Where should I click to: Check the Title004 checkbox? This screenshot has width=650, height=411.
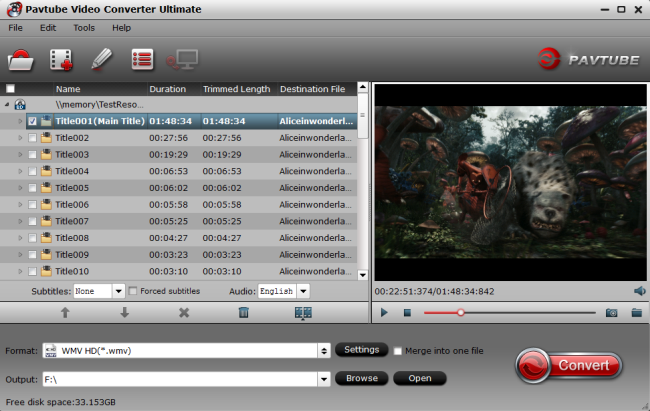(32, 171)
